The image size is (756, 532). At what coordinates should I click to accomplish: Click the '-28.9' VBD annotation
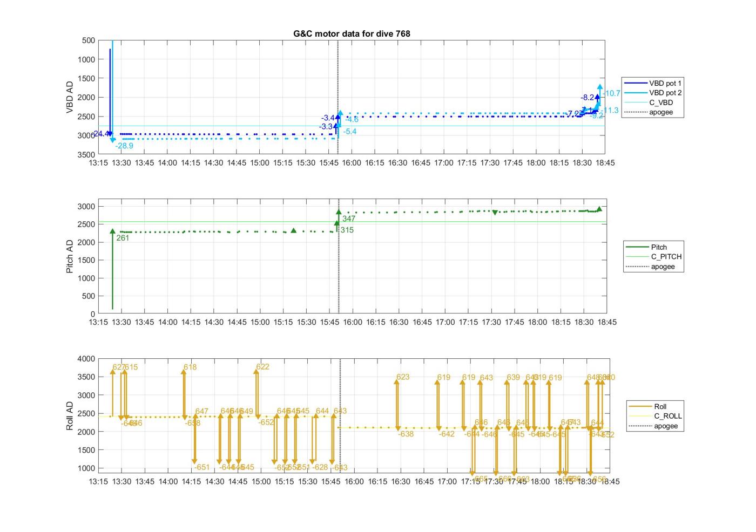coord(124,146)
